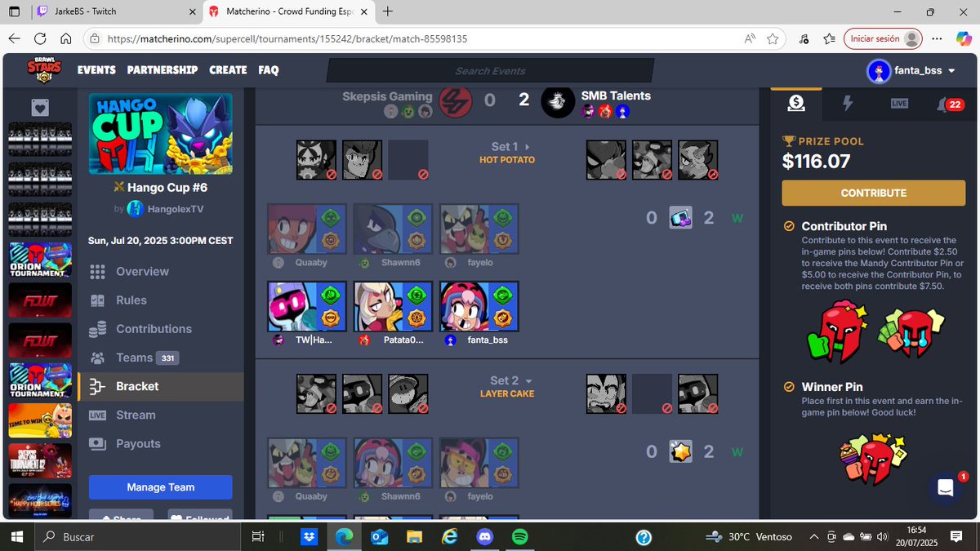Image resolution: width=980 pixels, height=551 pixels.
Task: Open the EVENTS menu item
Action: coord(96,70)
